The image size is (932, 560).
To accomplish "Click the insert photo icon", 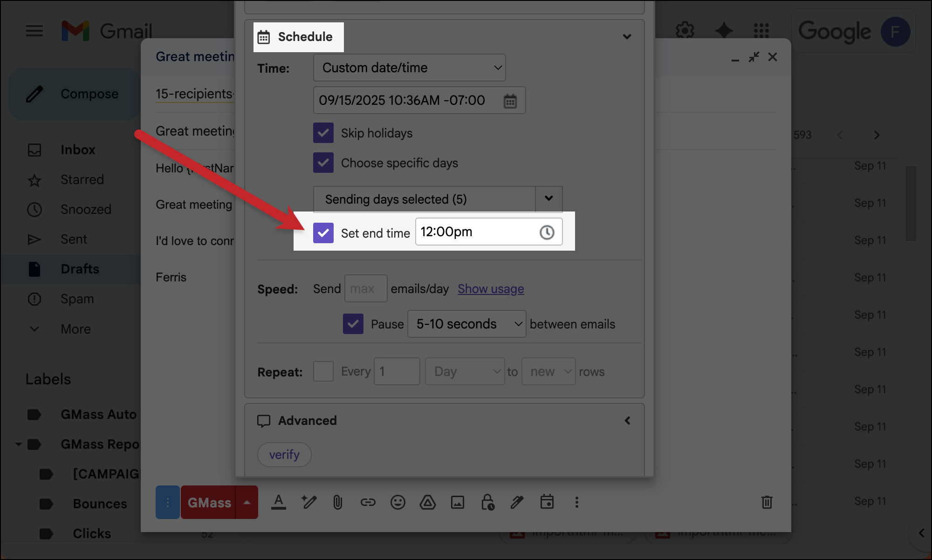I will pyautogui.click(x=457, y=502).
